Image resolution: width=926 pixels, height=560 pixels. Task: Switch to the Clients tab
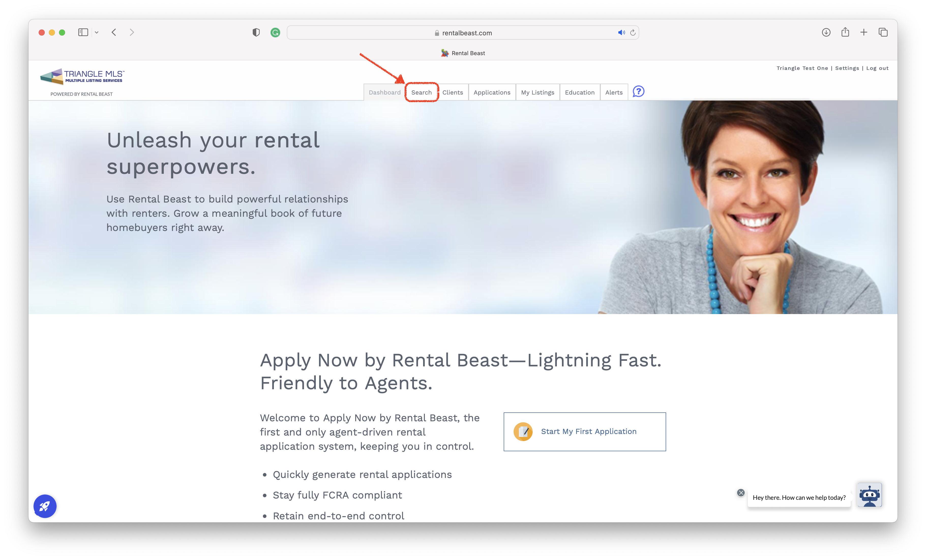tap(453, 92)
